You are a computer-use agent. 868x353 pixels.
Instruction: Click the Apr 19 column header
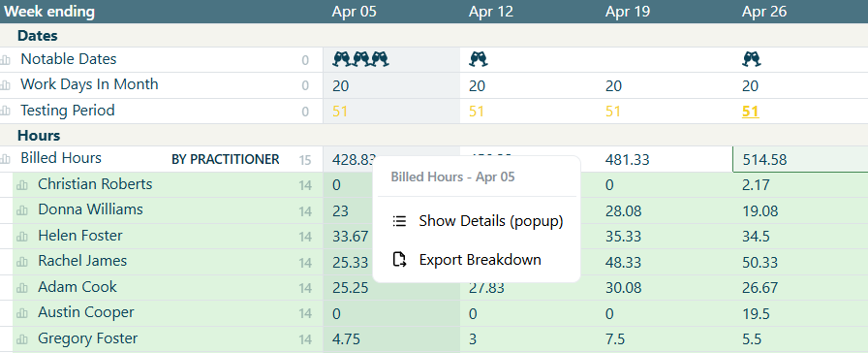tap(628, 12)
